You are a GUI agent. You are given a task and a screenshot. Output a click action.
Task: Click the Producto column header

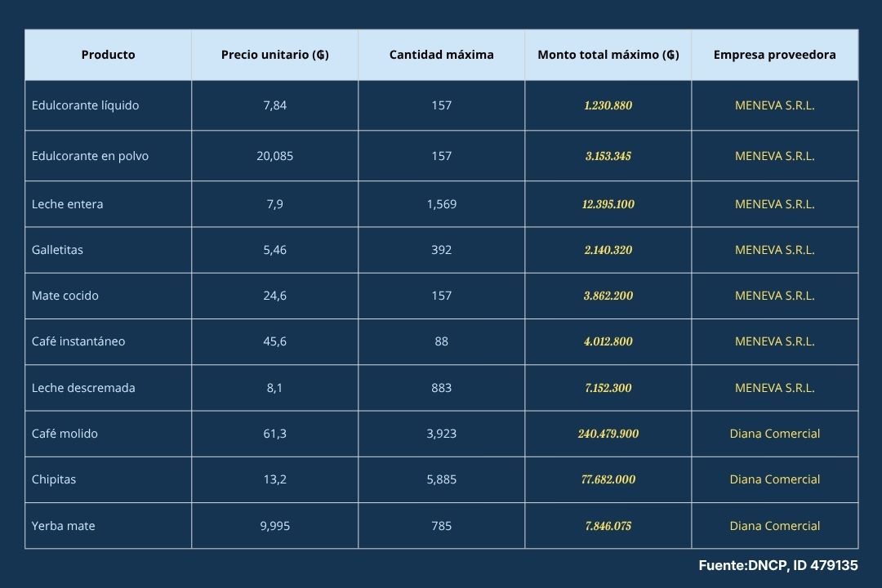pyautogui.click(x=108, y=55)
